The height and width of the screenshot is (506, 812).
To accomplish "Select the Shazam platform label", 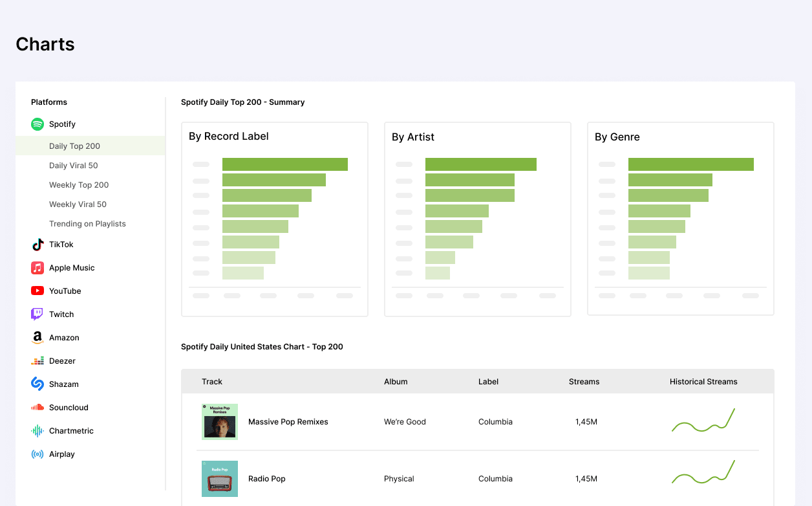I will coord(64,384).
